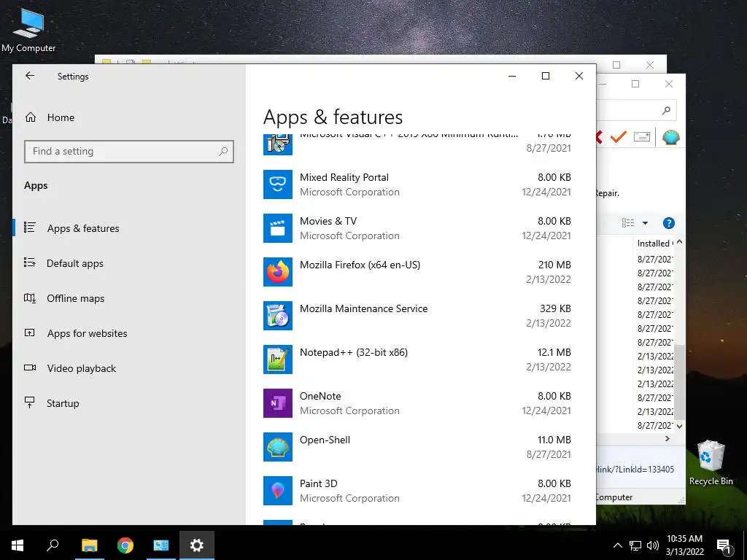Click the 210 MB size for Firefox
This screenshot has width=747, height=560.
pyautogui.click(x=554, y=265)
